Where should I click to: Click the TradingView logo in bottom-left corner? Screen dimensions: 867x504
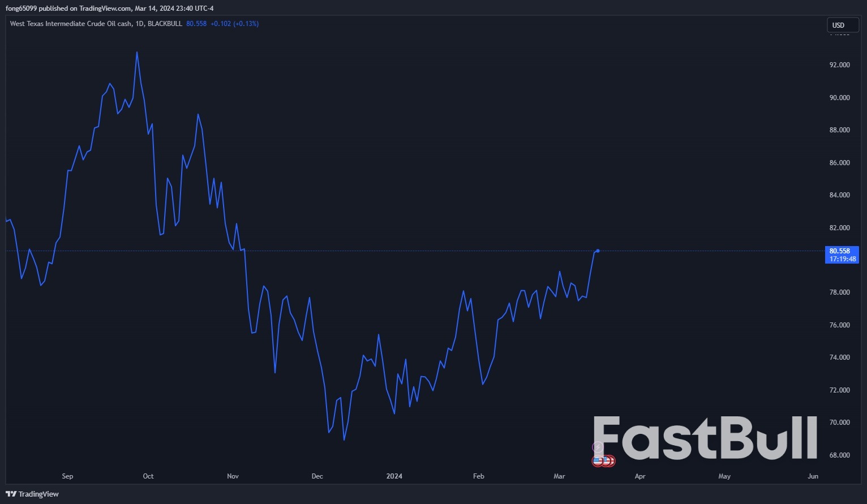click(x=32, y=494)
